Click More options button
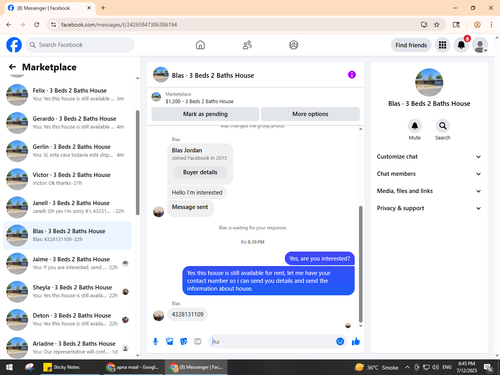This screenshot has height=375, width=500. pyautogui.click(x=310, y=114)
